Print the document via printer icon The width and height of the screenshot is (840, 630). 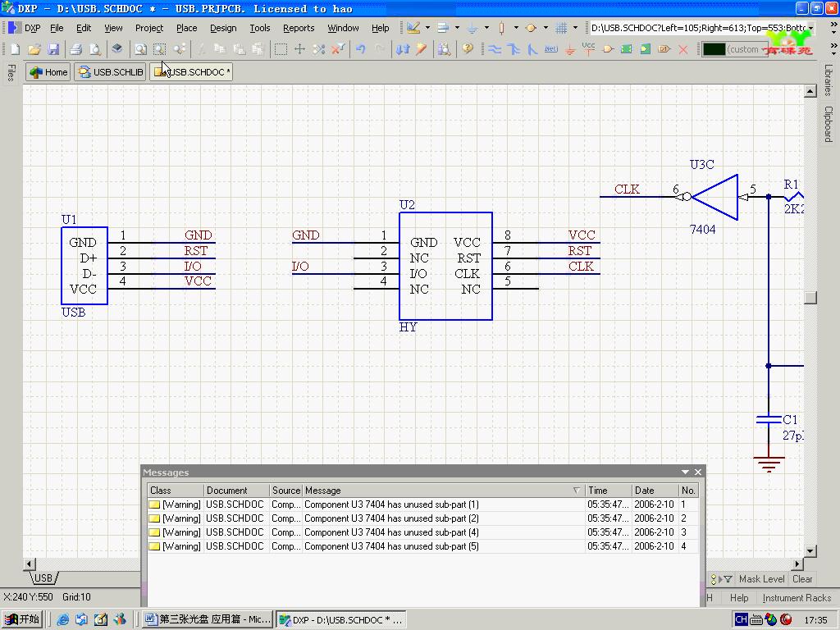coord(76,49)
